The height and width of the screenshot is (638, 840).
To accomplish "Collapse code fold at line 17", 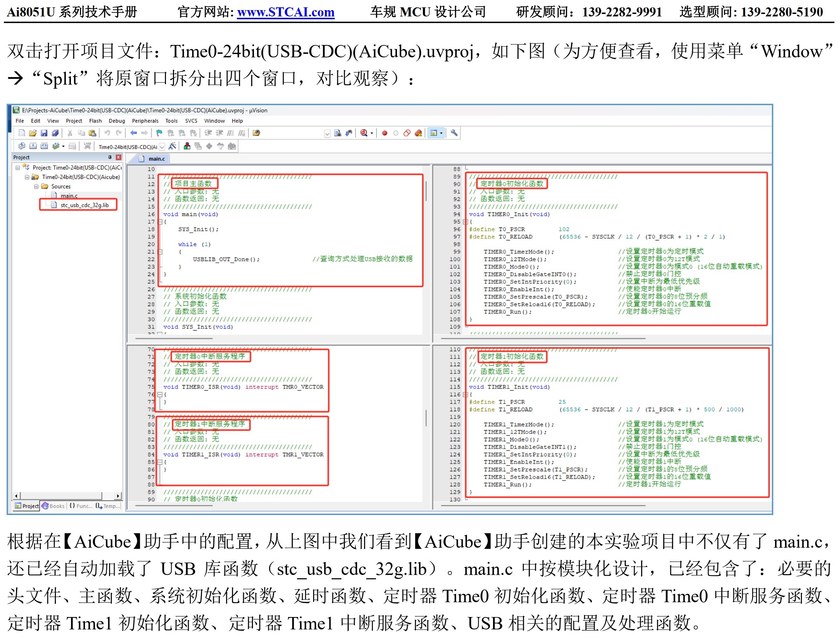I will tap(160, 222).
